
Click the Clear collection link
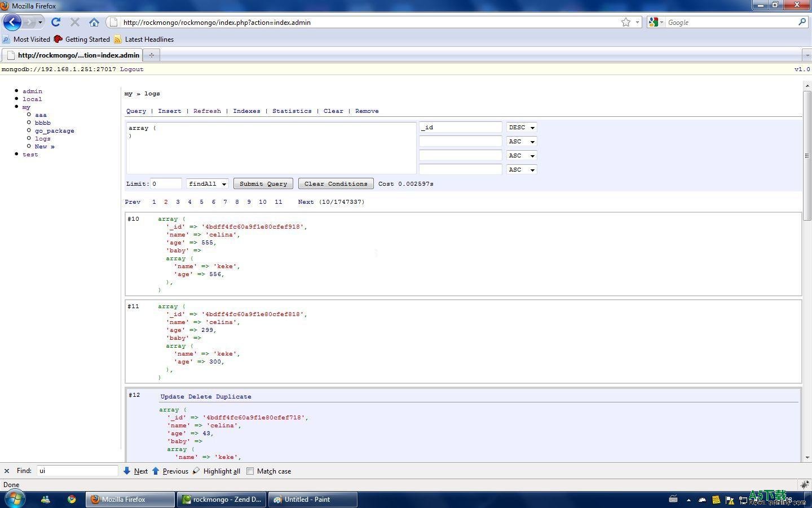333,111
